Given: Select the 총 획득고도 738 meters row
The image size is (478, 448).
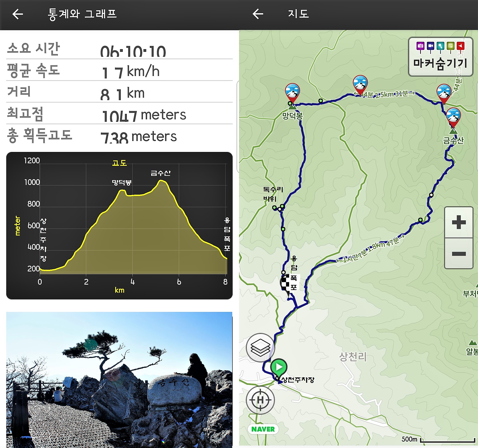Looking at the screenshot, I should pos(119,135).
